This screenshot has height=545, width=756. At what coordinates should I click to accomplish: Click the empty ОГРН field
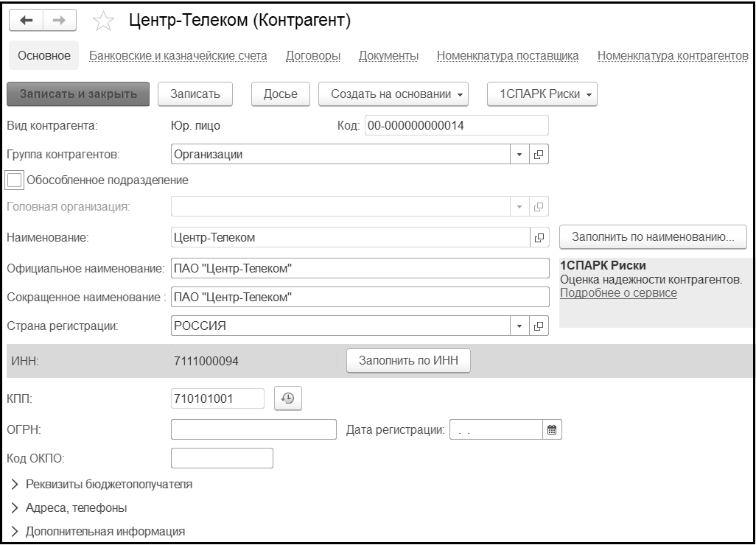point(253,430)
